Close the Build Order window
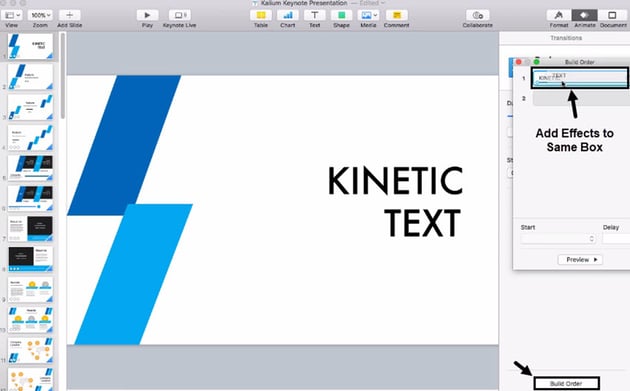 click(x=518, y=62)
